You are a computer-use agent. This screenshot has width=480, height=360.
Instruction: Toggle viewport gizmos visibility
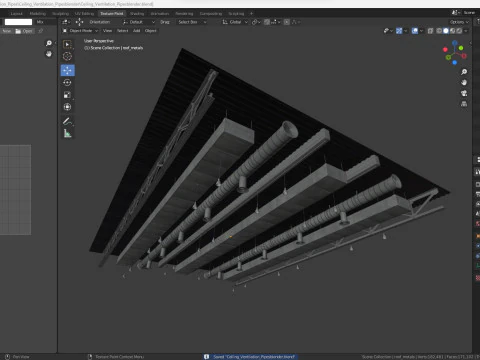tap(399, 31)
